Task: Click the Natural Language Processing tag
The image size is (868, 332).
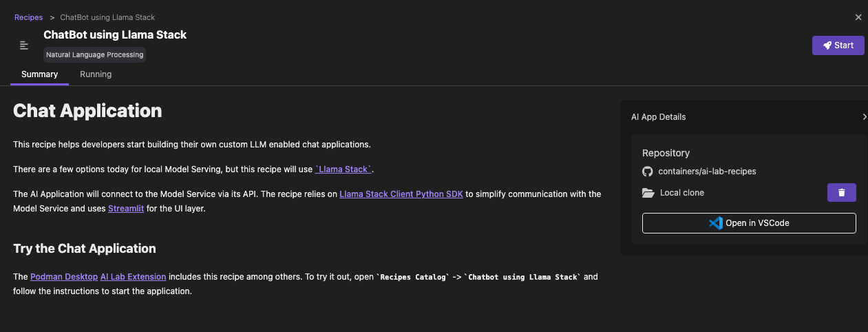Action: (94, 55)
